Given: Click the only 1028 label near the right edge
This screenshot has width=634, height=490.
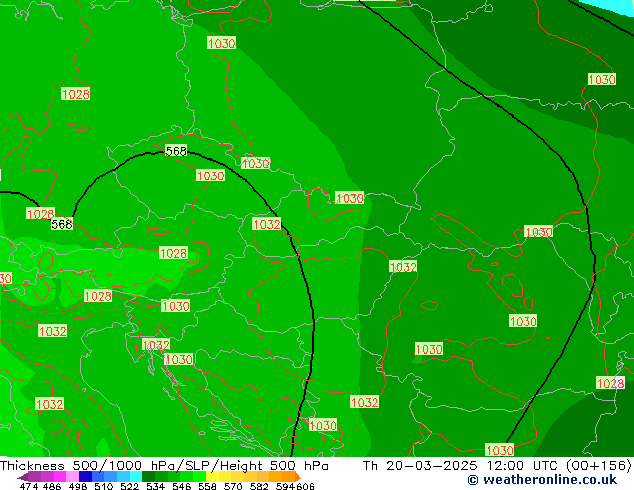Looking at the screenshot, I should pyautogui.click(x=611, y=383).
